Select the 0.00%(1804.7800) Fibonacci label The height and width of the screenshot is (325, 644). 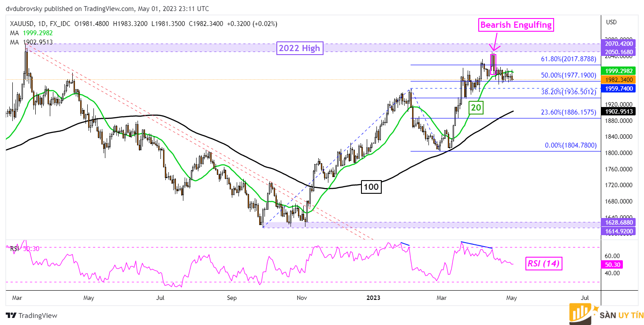570,145
